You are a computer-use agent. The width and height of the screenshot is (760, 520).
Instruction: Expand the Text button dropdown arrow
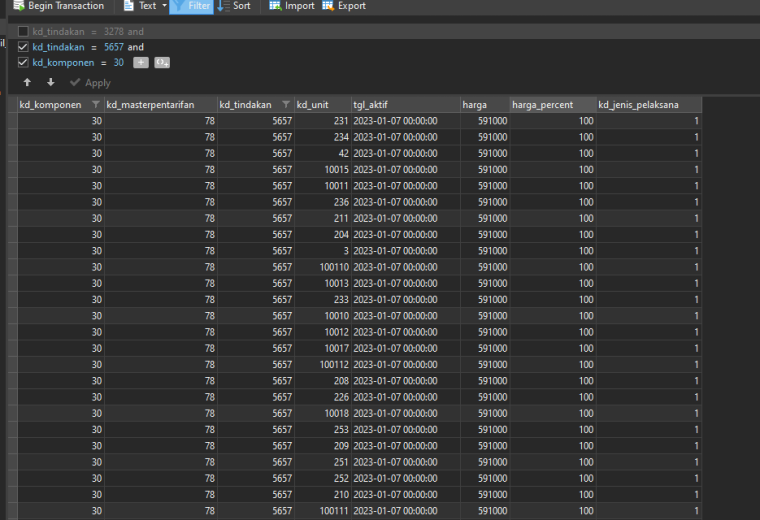click(164, 6)
